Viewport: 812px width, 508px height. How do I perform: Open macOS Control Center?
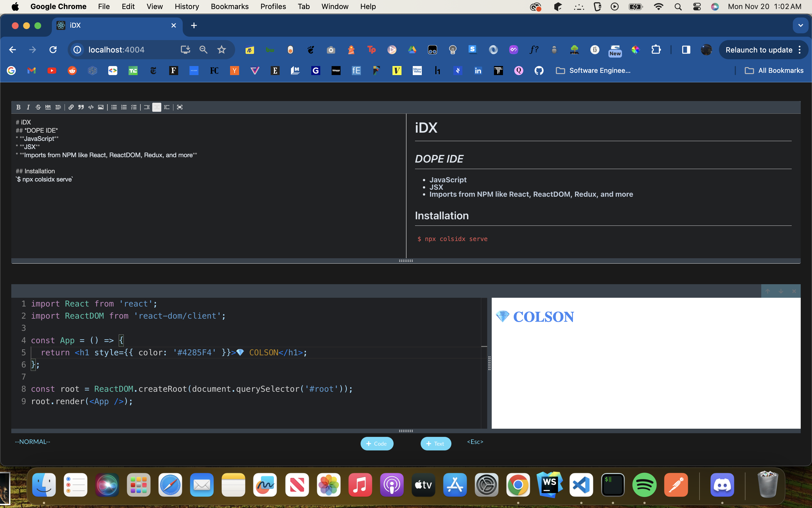[x=697, y=7]
